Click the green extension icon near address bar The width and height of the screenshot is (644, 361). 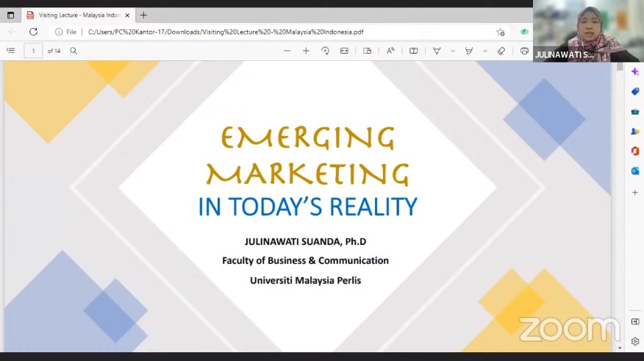pos(524,32)
